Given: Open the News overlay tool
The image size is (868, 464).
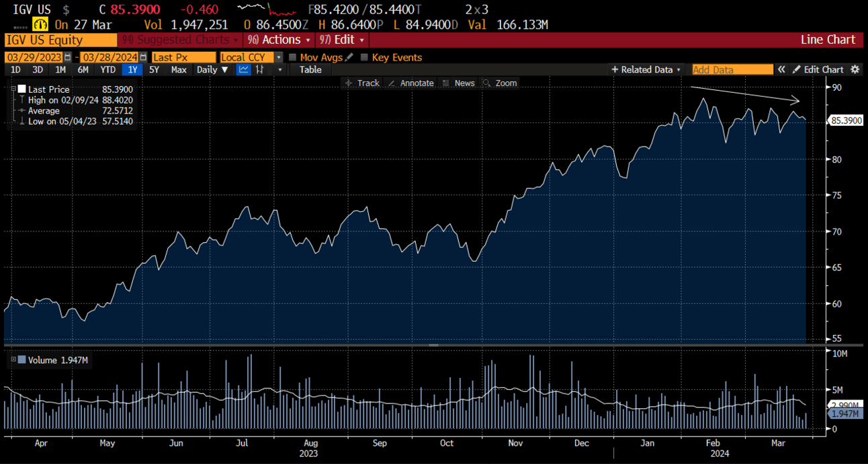Looking at the screenshot, I should 459,83.
